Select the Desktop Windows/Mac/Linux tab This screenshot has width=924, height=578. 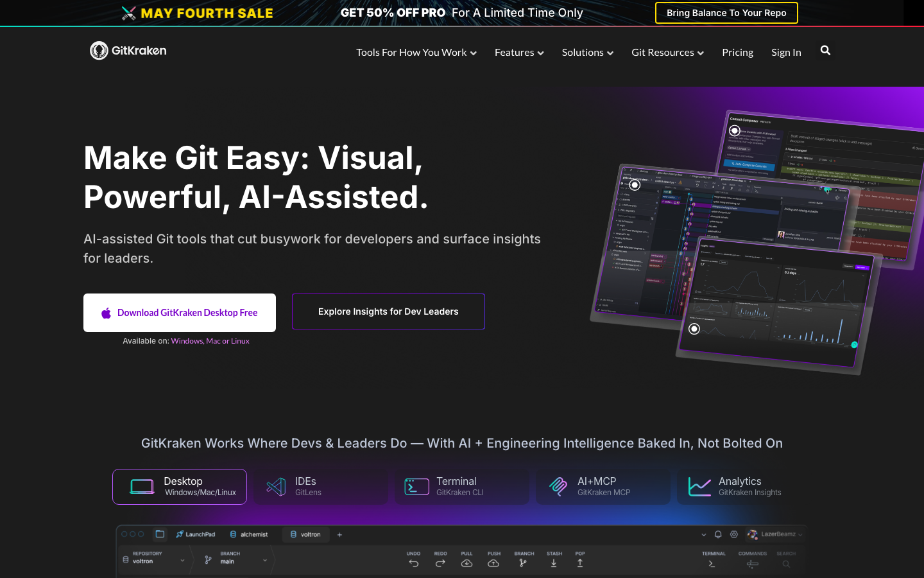(180, 487)
